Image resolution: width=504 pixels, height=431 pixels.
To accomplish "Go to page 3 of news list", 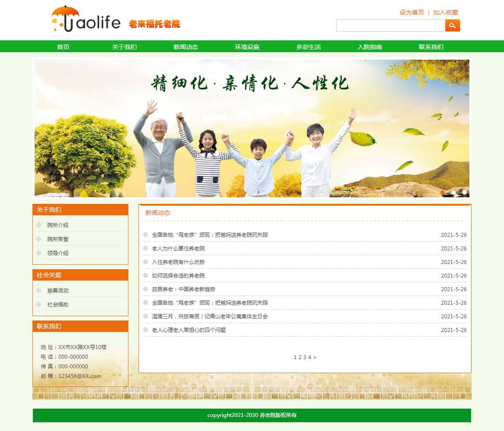I will coord(305,357).
